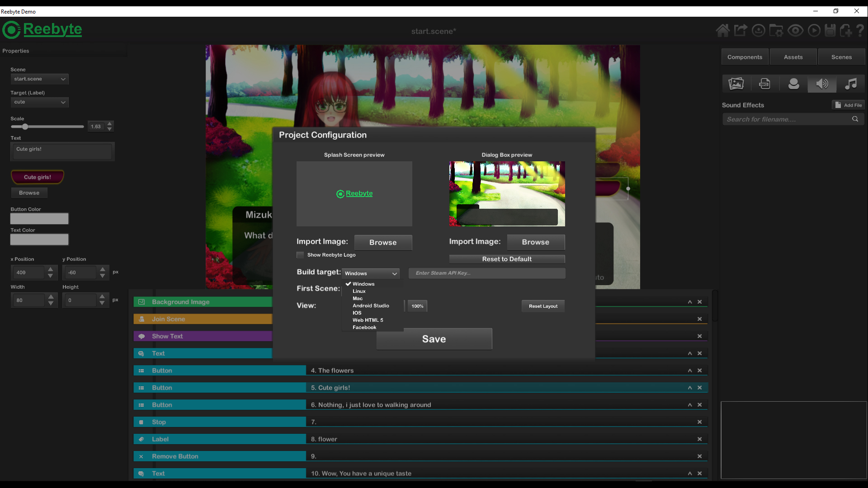Open the IMG file asset category
Screen dimensions: 868x488
(765, 84)
